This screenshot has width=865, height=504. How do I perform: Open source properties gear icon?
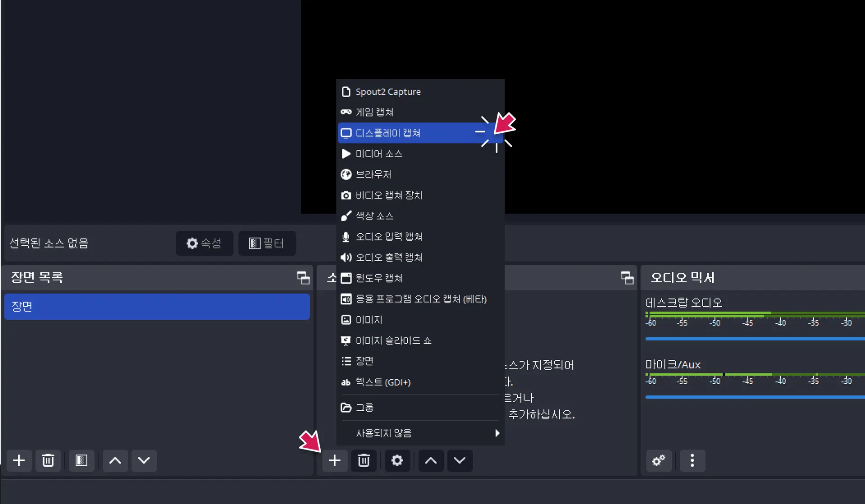tap(397, 460)
